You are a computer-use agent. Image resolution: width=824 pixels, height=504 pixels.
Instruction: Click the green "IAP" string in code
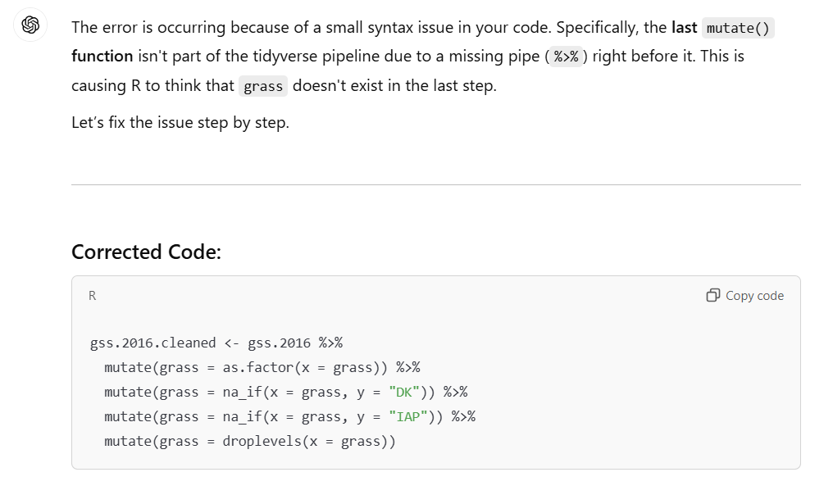click(412, 416)
